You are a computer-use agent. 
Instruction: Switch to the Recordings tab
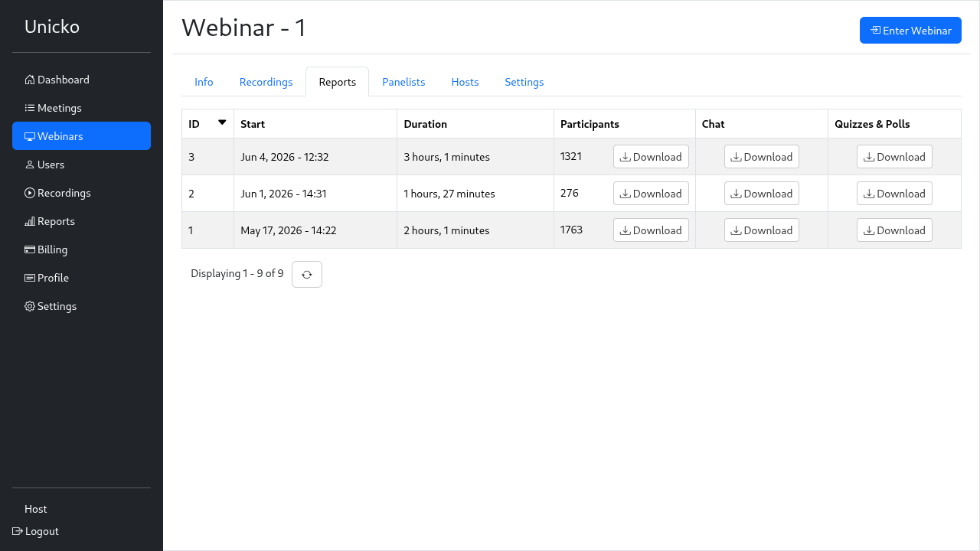click(266, 82)
